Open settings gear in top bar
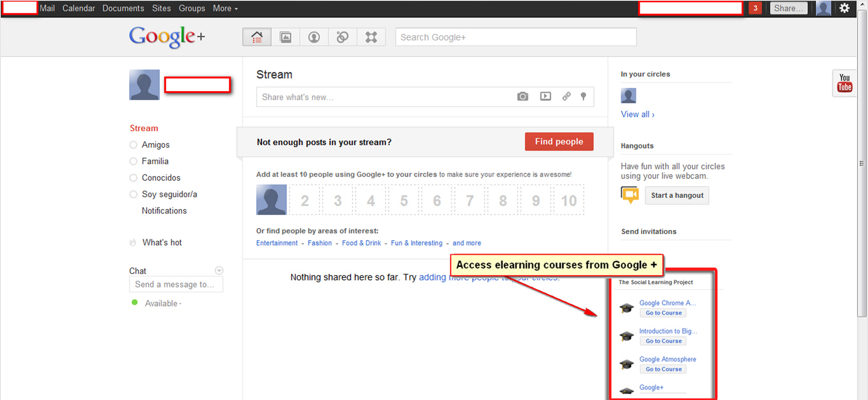 (x=844, y=8)
